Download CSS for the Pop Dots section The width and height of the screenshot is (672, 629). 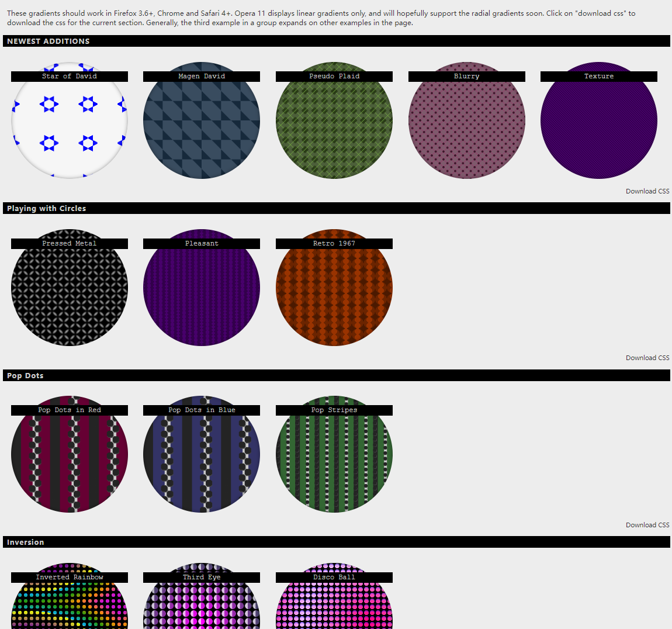(x=647, y=525)
